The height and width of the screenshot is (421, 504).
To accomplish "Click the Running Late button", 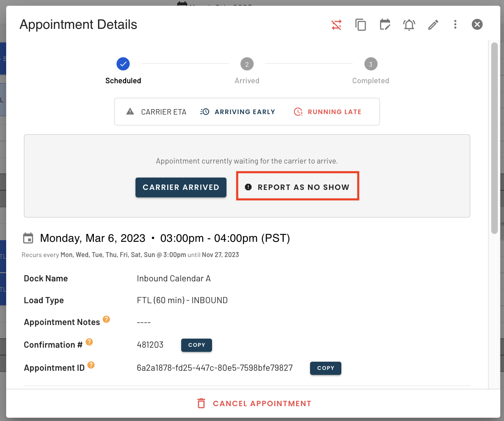I will [x=328, y=112].
